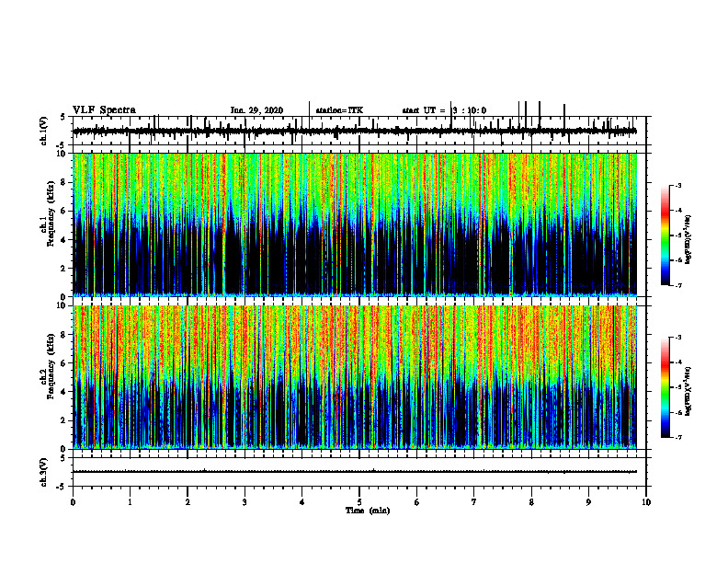This screenshot has height=563, width=728.
Task: Click the time axis tick label "3"
Action: tap(245, 502)
